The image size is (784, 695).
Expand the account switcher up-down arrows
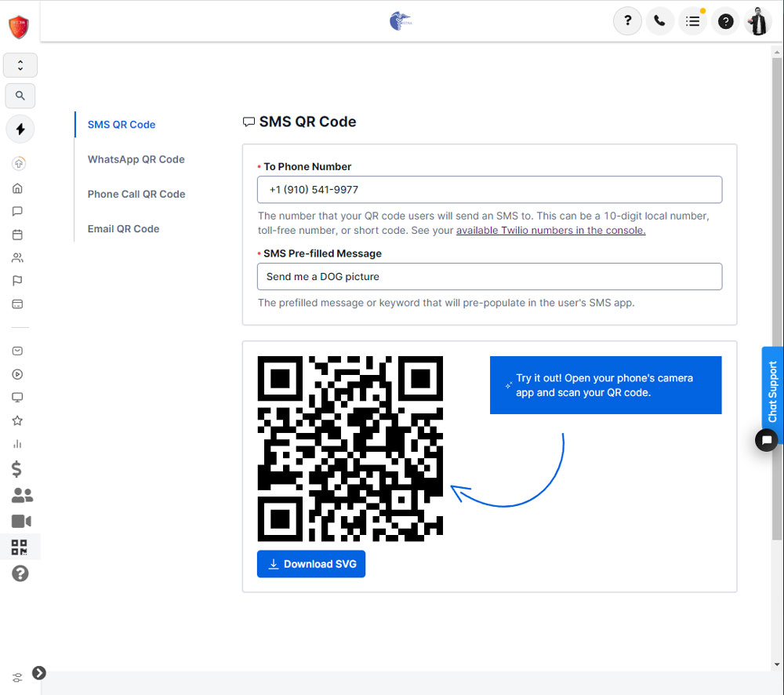tap(20, 65)
